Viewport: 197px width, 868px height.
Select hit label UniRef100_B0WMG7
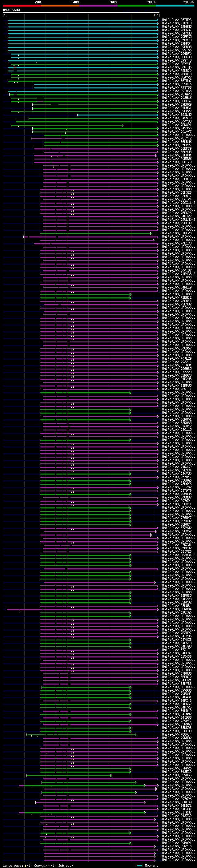tap(177, 498)
